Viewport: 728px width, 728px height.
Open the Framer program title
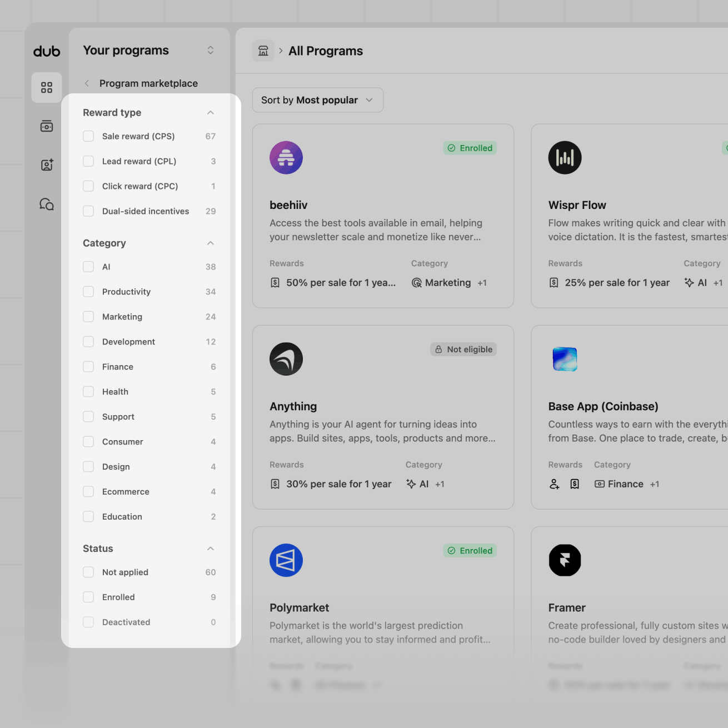coord(567,608)
